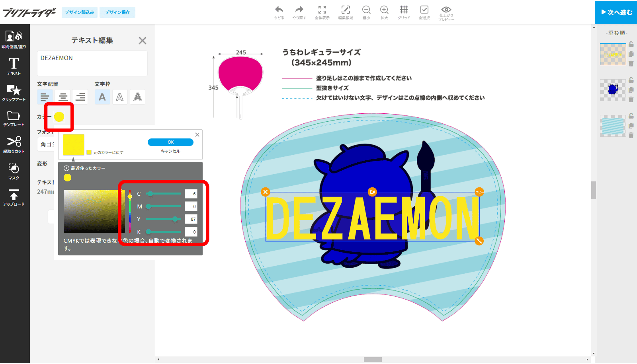
Task: Click the orange resize handle at text box corner
Action: [x=479, y=241]
